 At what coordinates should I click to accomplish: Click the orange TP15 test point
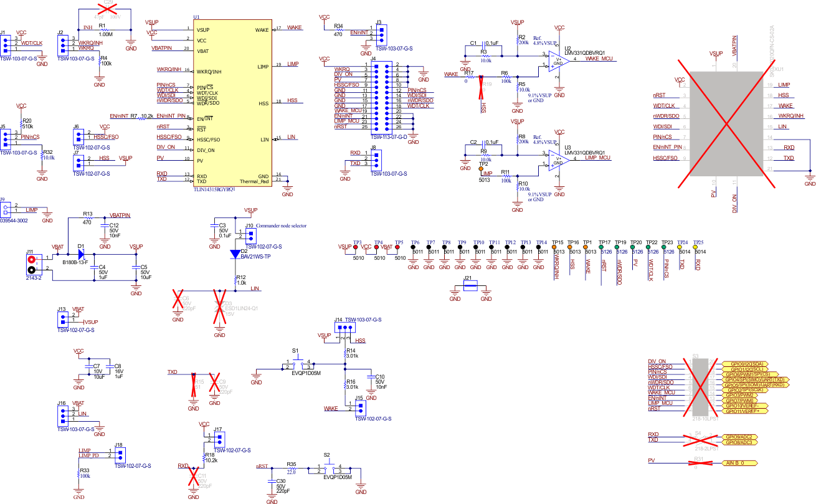point(554,247)
